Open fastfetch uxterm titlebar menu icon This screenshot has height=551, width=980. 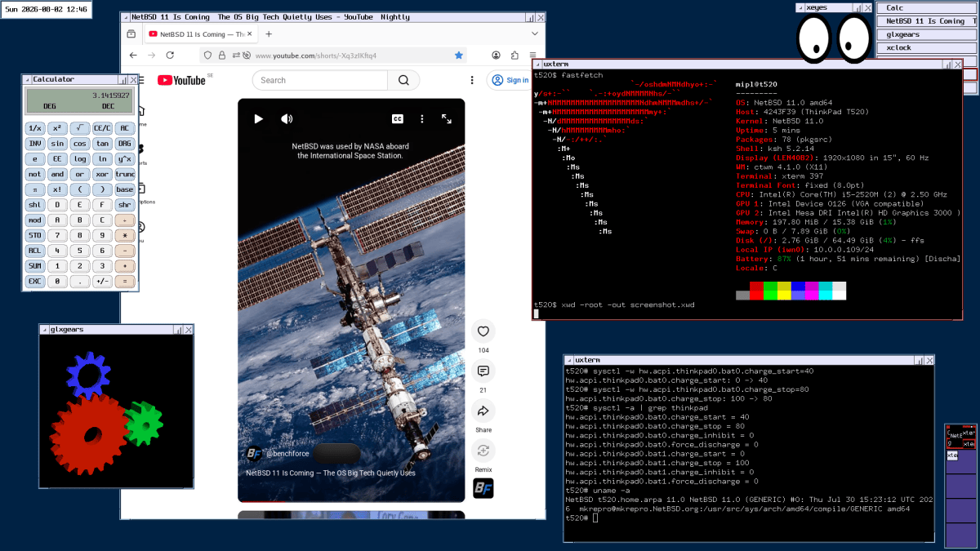537,64
